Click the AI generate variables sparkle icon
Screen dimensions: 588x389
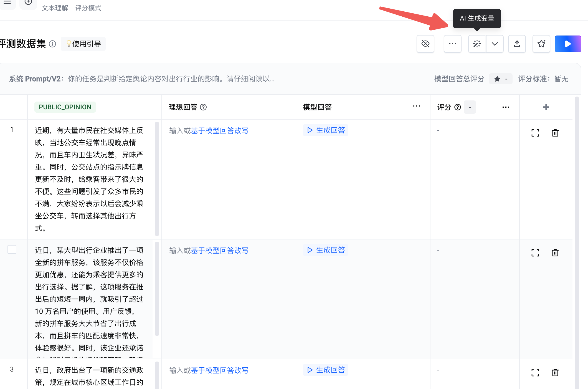(x=477, y=44)
